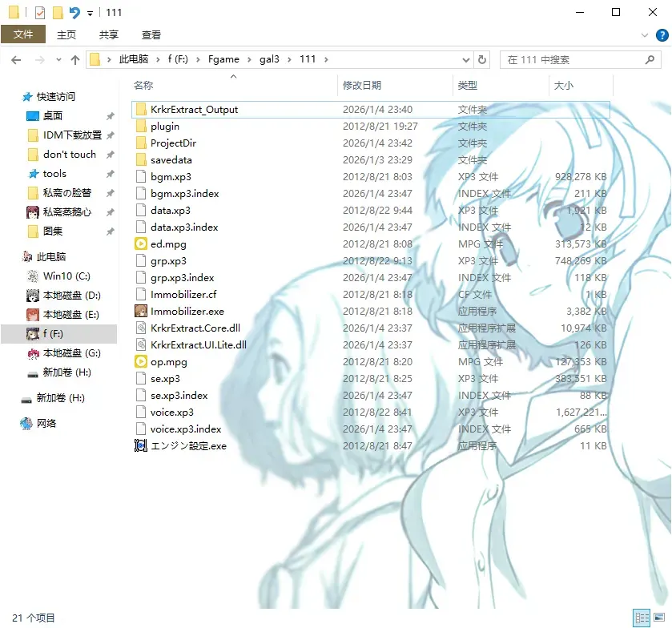Viewport: 672px width, 628px height.
Task: Select the KrkrExtract.Core.dll file icon
Action: point(141,328)
